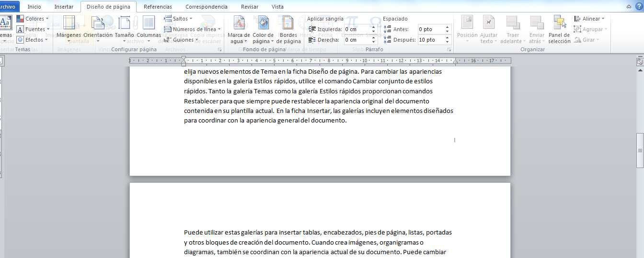This screenshot has width=644, height=258.
Task: Launch the Párrafo dialog box
Action: 449,50
